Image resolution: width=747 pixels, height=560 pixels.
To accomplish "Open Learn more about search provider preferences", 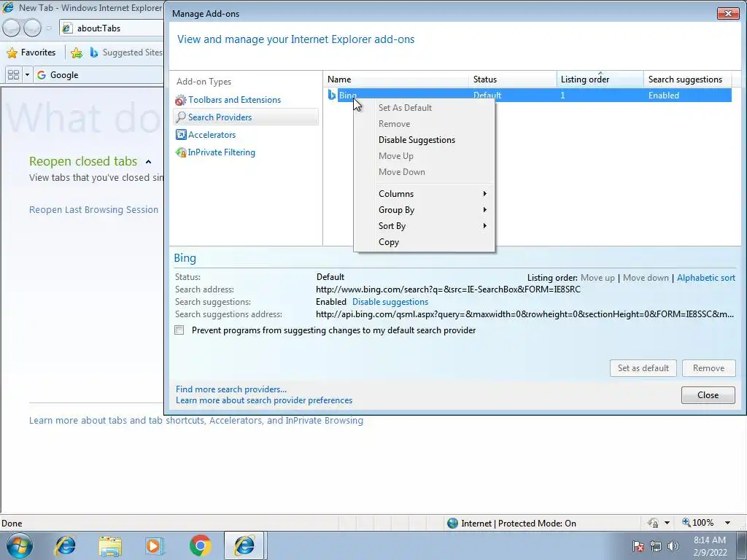I will [264, 400].
